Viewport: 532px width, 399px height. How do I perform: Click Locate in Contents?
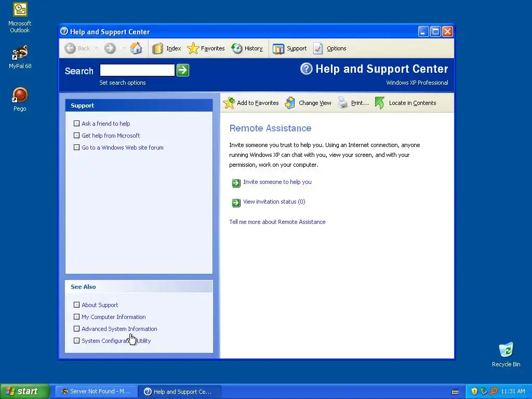[x=405, y=103]
